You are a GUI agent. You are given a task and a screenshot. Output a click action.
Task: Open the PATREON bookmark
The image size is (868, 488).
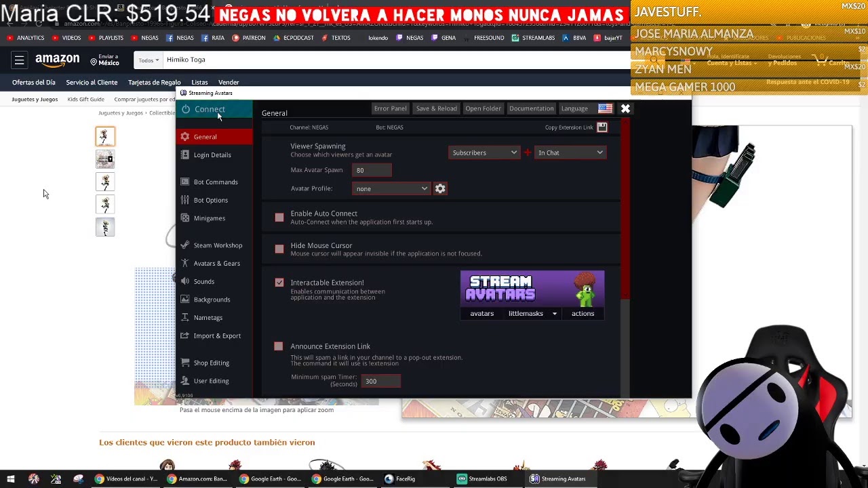tap(249, 38)
